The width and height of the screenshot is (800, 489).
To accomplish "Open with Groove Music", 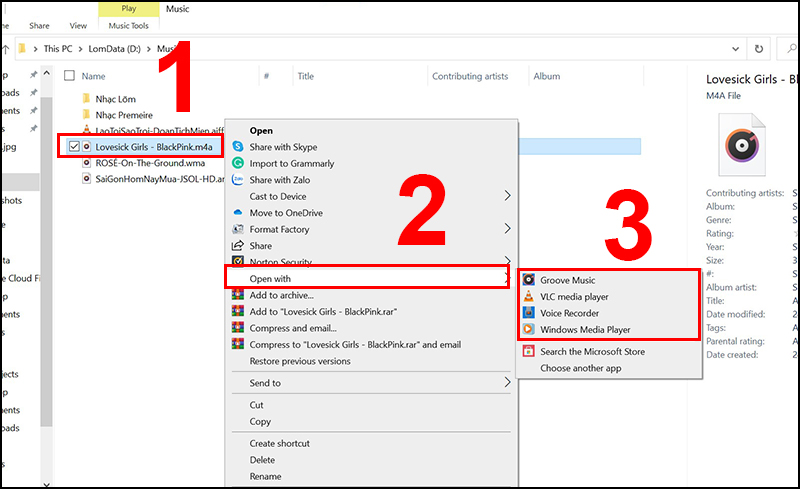I will click(567, 280).
